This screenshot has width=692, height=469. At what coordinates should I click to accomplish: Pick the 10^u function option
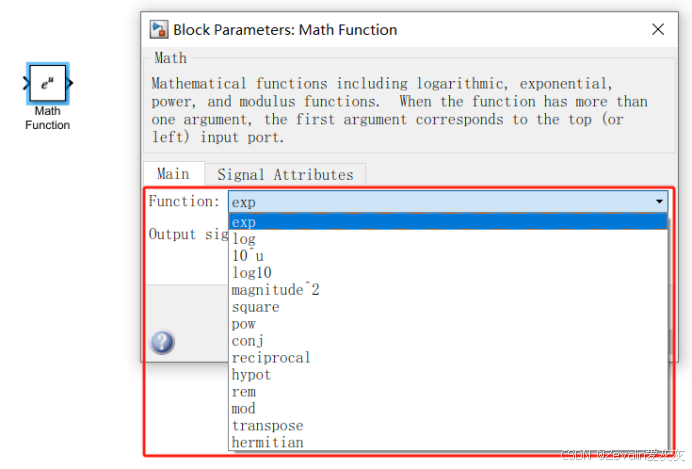tap(247, 256)
